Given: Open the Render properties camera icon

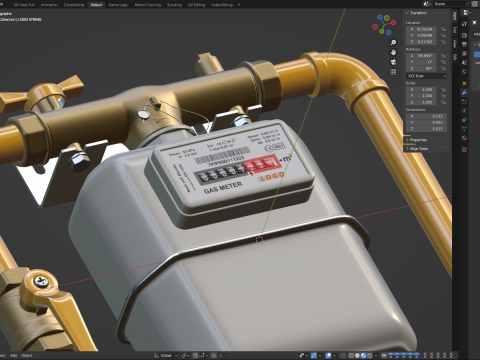Looking at the screenshot, I should (464, 35).
